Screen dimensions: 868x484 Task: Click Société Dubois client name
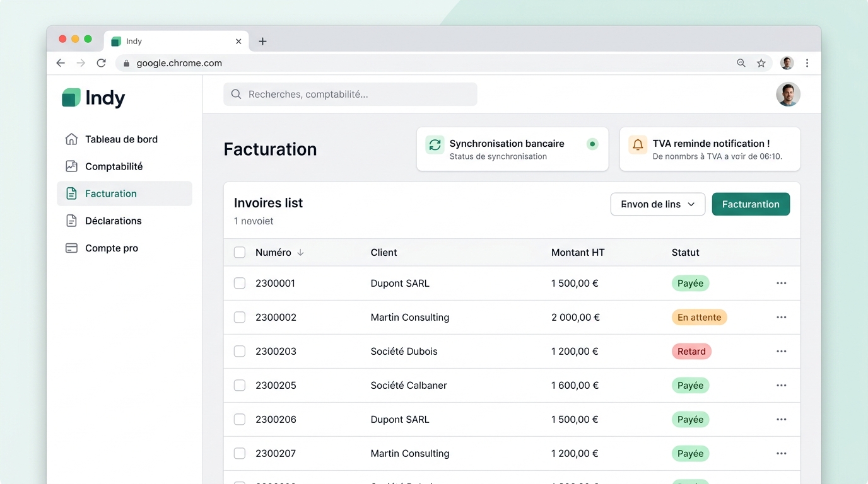pos(404,352)
